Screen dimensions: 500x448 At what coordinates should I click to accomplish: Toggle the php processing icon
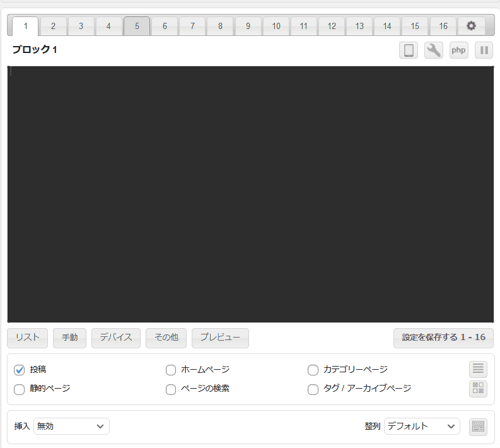click(x=459, y=50)
